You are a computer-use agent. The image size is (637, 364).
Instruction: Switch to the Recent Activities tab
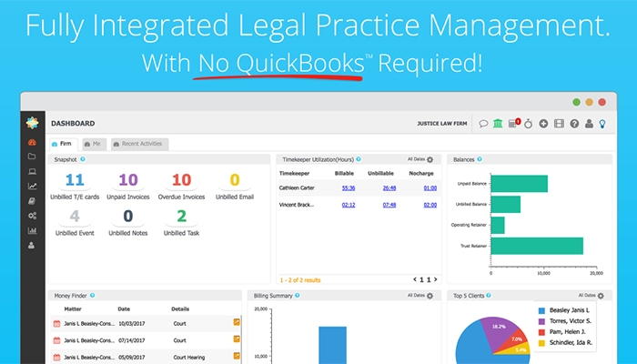[x=138, y=144]
